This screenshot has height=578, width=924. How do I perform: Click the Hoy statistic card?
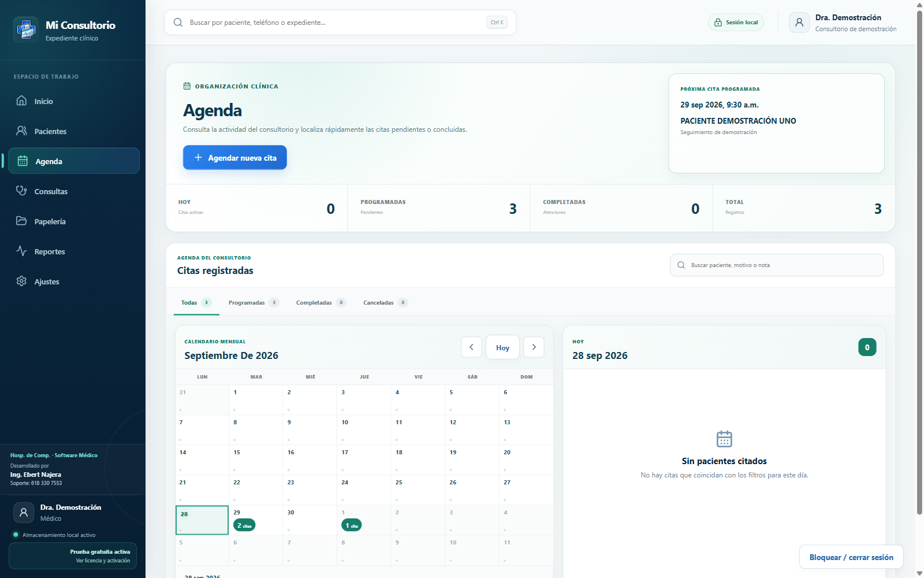(x=256, y=208)
